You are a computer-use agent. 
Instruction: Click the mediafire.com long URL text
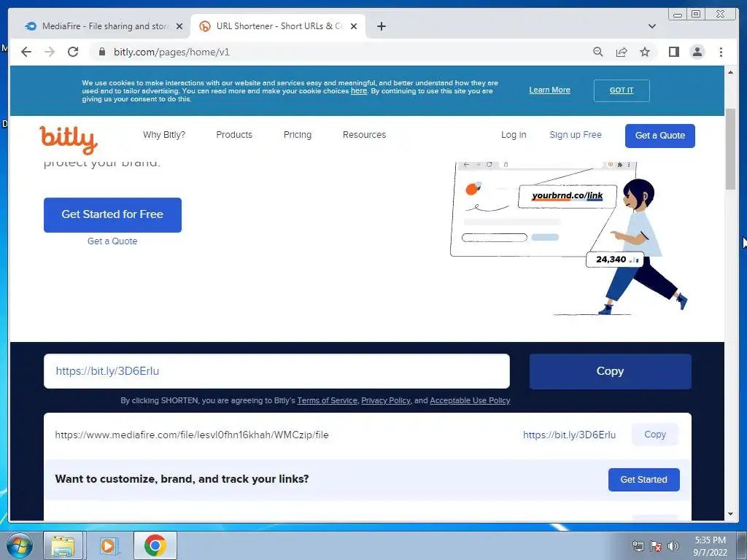pos(192,435)
